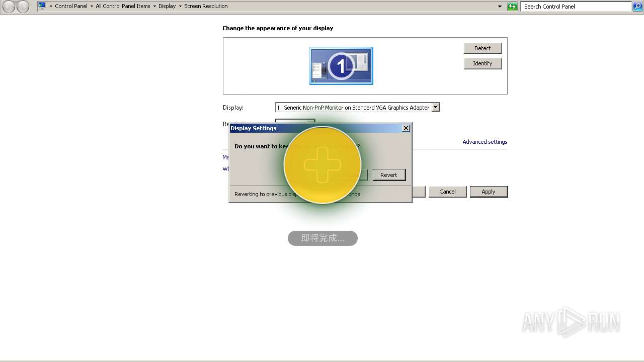Expand the arrow after All Control Panel Items
Viewport: 644px width, 362px height.
pyautogui.click(x=154, y=7)
